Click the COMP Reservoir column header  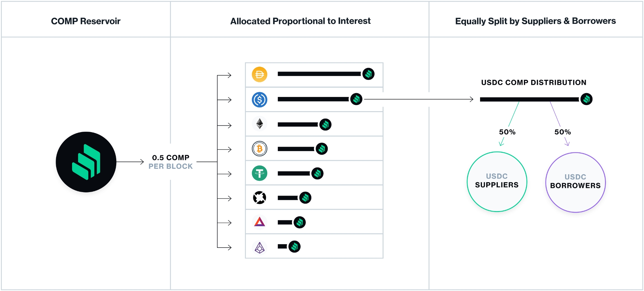click(86, 21)
